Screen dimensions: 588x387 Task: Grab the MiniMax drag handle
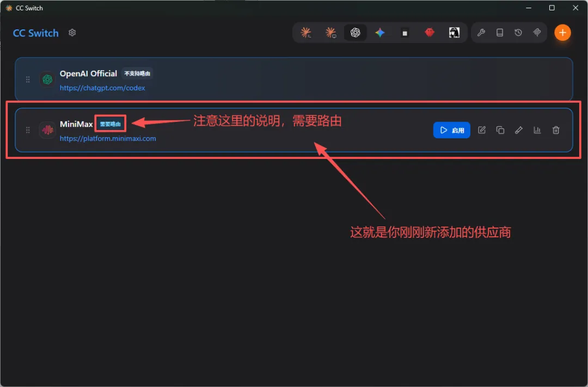pyautogui.click(x=28, y=130)
